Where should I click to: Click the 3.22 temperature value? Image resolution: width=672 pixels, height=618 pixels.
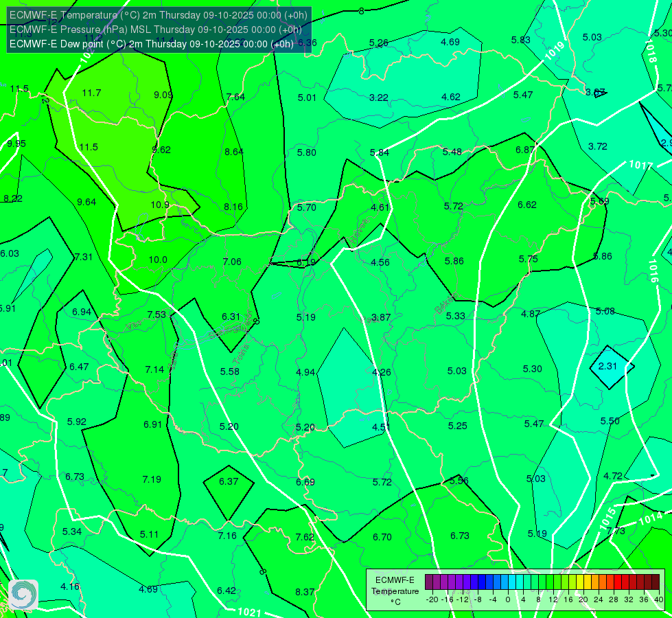click(379, 98)
